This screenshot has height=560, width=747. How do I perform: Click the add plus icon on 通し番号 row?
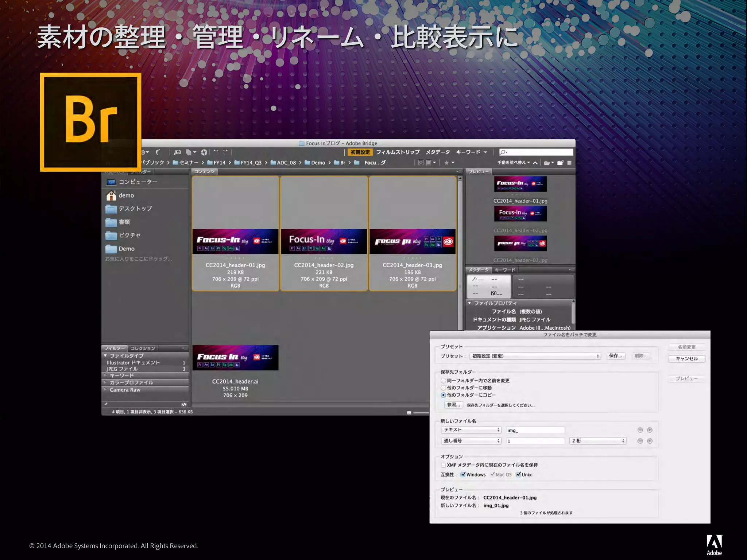coord(650,441)
